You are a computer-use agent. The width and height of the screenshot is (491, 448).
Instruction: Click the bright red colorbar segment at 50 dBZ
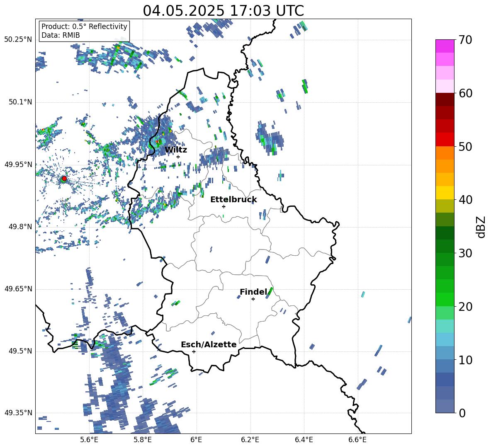pyautogui.click(x=445, y=140)
